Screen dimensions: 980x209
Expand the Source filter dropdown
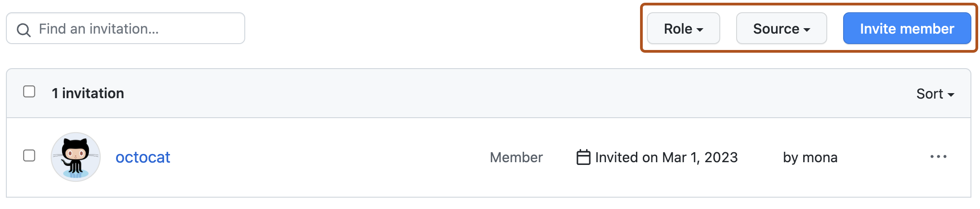781,29
